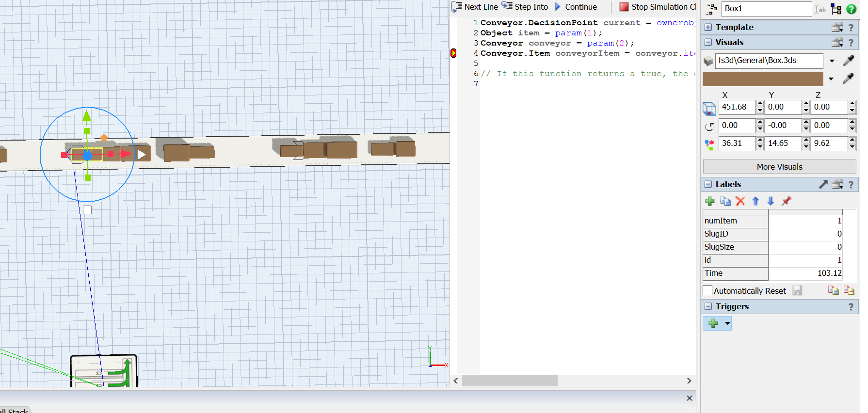The width and height of the screenshot is (868, 413).
Task: Click the brown color swatch
Action: click(x=763, y=79)
